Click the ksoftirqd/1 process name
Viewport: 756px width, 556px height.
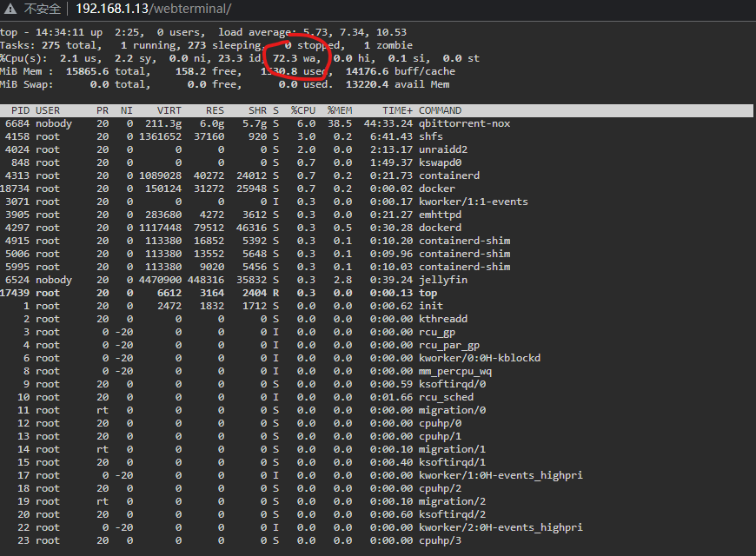coord(452,462)
